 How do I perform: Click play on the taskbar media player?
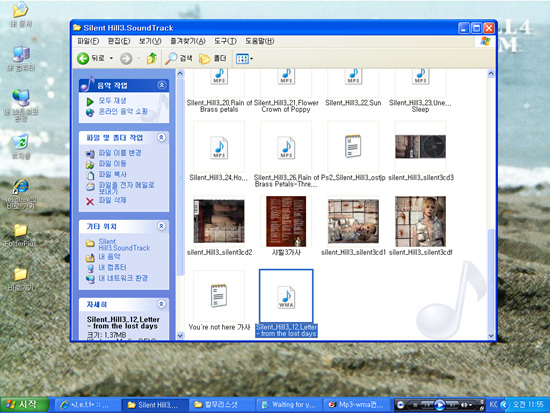click(x=439, y=405)
